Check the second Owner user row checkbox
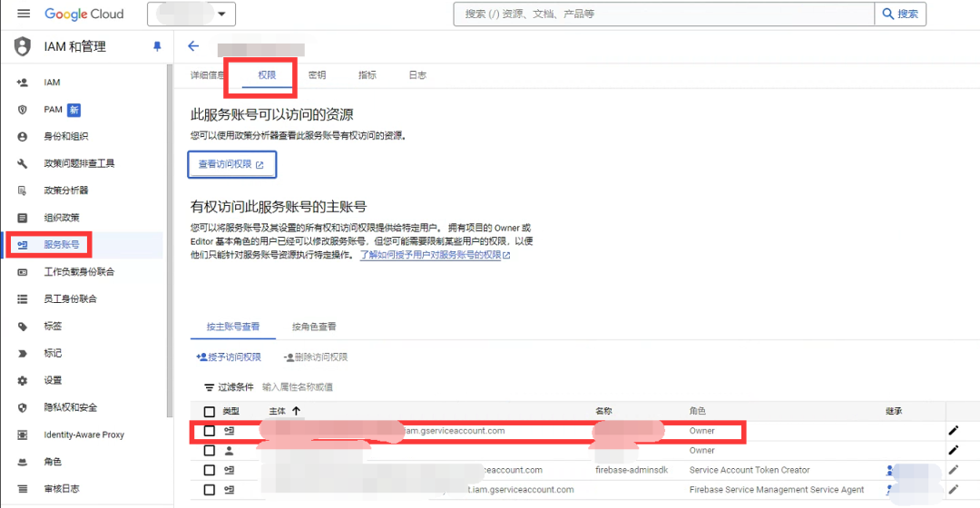Image resolution: width=980 pixels, height=508 pixels. click(x=210, y=451)
